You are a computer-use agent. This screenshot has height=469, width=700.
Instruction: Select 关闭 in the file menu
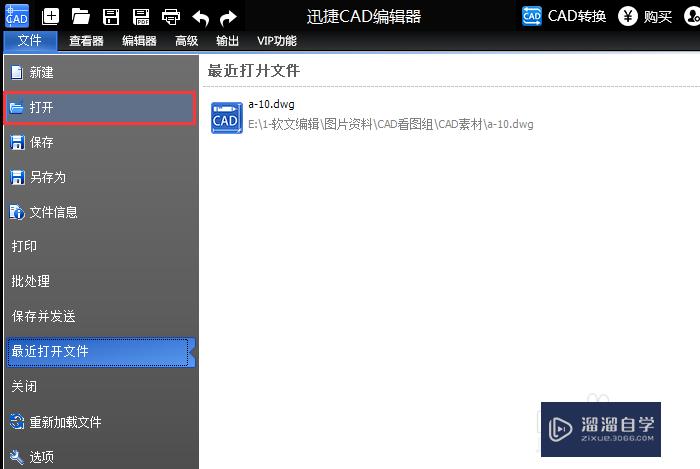(101, 386)
